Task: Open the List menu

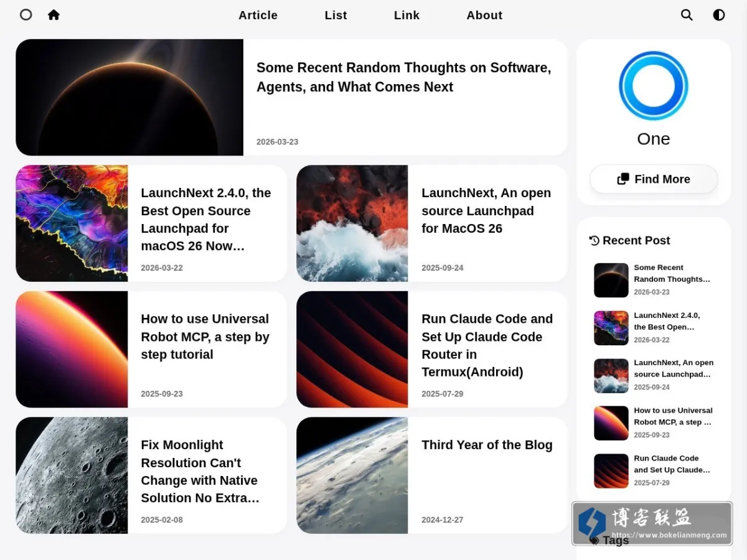Action: click(x=336, y=16)
